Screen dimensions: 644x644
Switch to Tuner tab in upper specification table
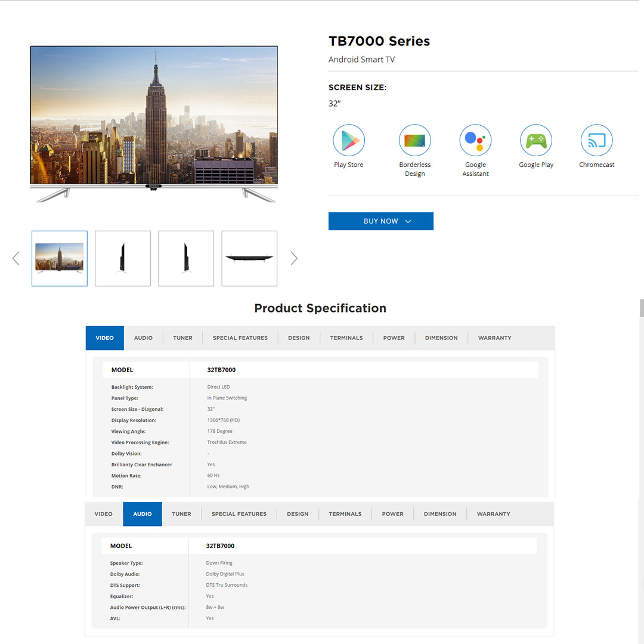click(182, 338)
